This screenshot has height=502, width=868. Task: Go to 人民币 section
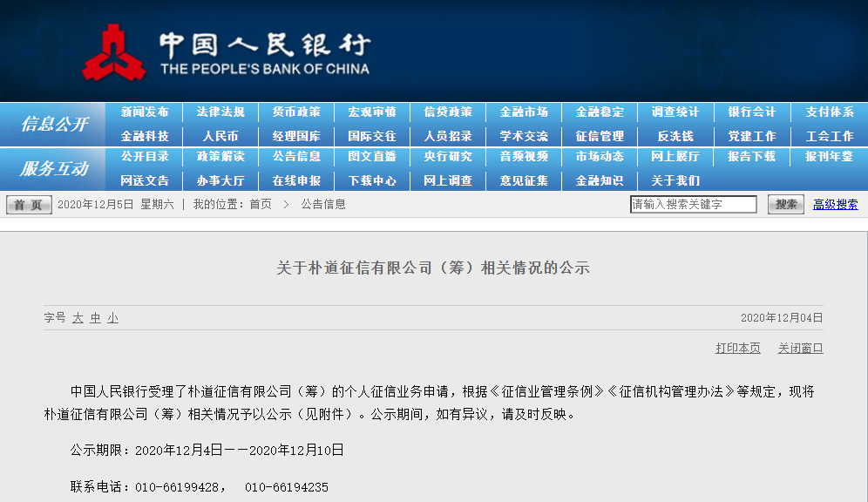pyautogui.click(x=220, y=136)
